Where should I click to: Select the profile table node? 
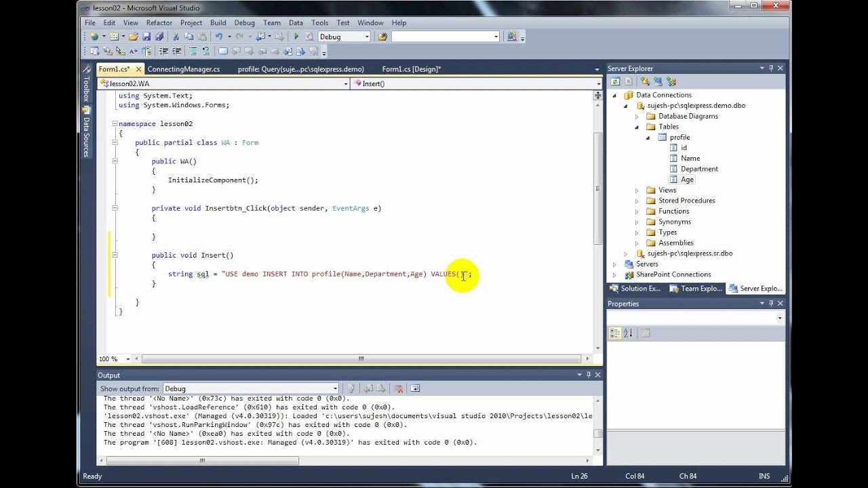(x=679, y=137)
